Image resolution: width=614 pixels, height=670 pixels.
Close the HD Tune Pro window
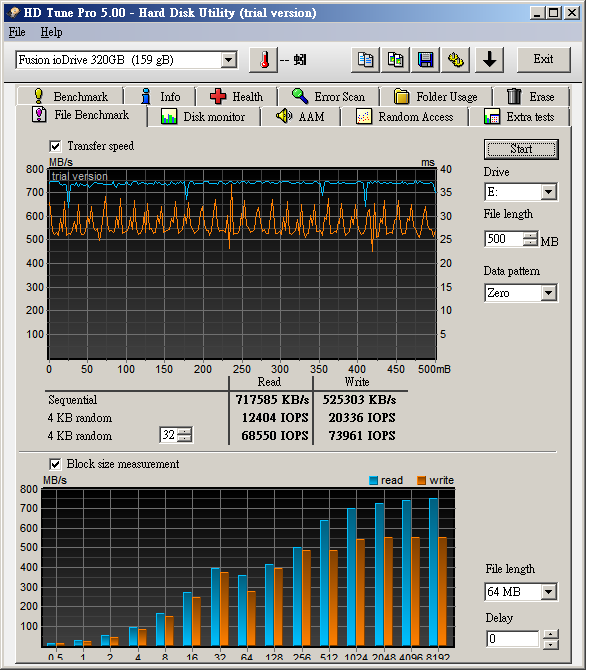(572, 13)
